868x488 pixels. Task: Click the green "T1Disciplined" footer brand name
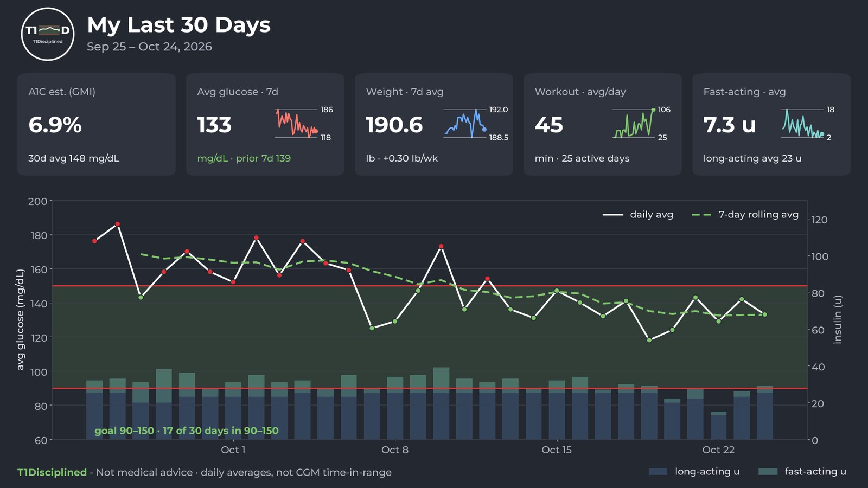(52, 472)
